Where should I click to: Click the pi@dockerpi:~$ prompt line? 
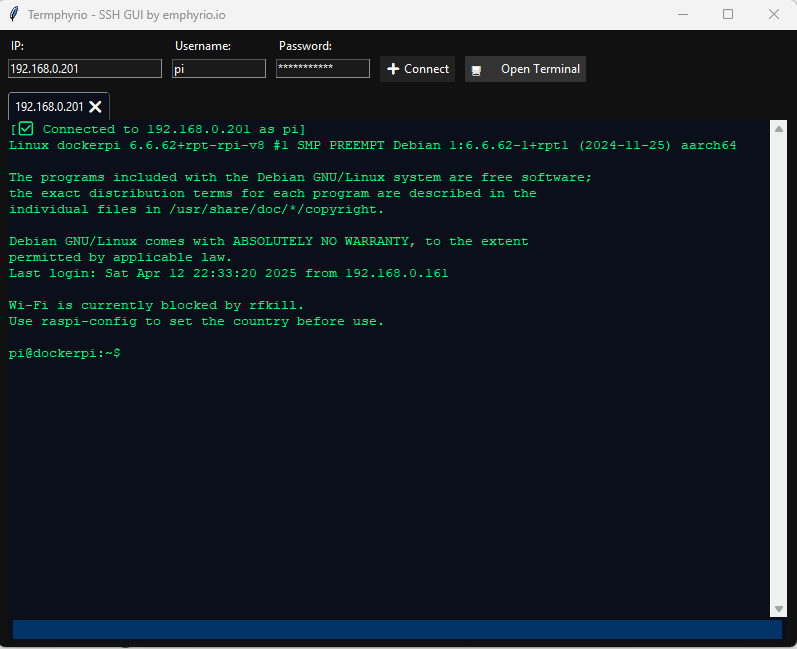(x=65, y=353)
